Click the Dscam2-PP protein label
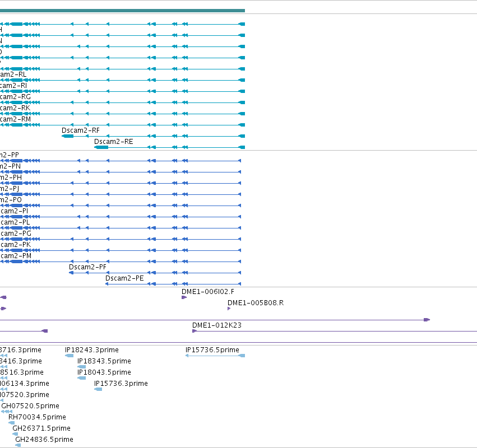This screenshot has width=477, height=448. tap(10, 155)
